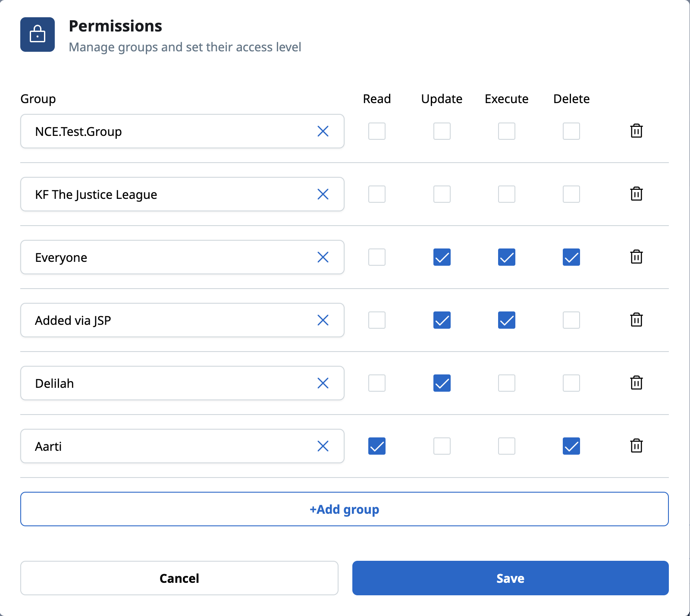Remove KF The Justice League via trash icon
The height and width of the screenshot is (616, 690).
tap(637, 194)
